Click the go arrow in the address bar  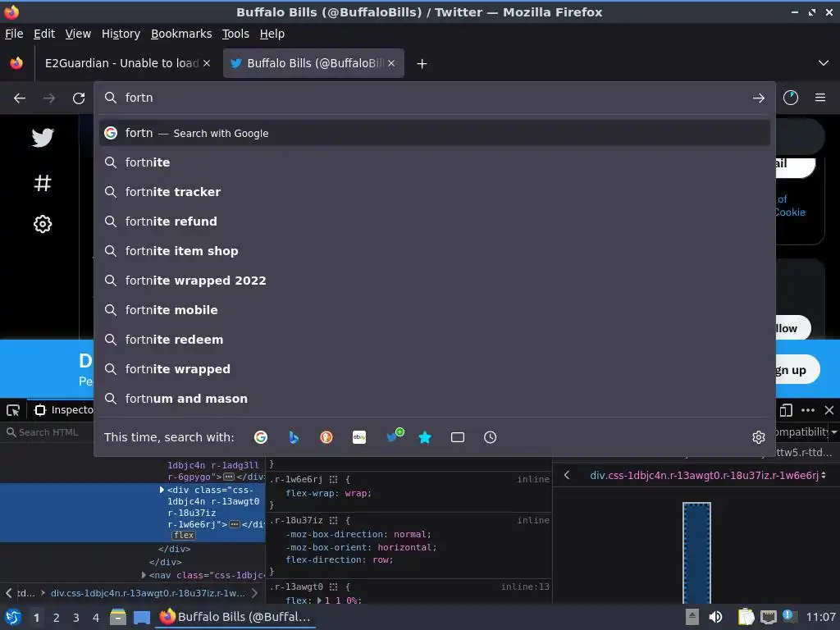[758, 98]
